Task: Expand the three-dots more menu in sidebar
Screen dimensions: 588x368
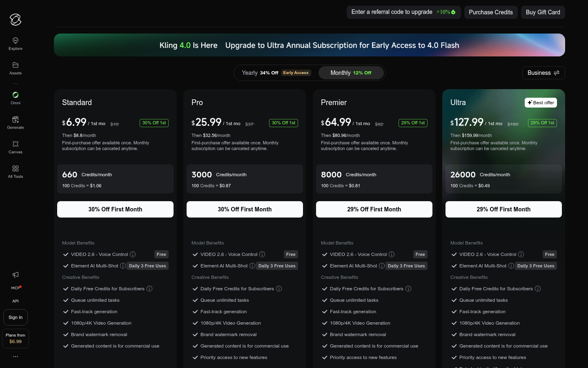Action: coord(16,357)
